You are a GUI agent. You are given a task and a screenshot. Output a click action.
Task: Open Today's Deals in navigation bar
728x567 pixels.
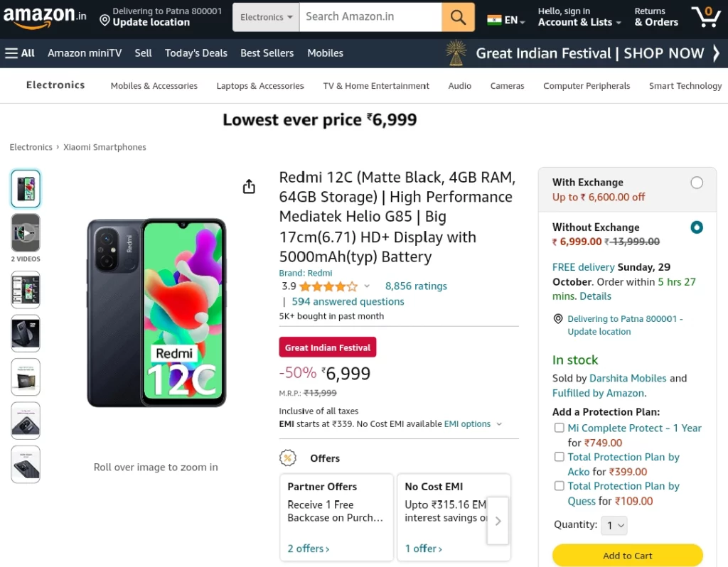coord(196,53)
